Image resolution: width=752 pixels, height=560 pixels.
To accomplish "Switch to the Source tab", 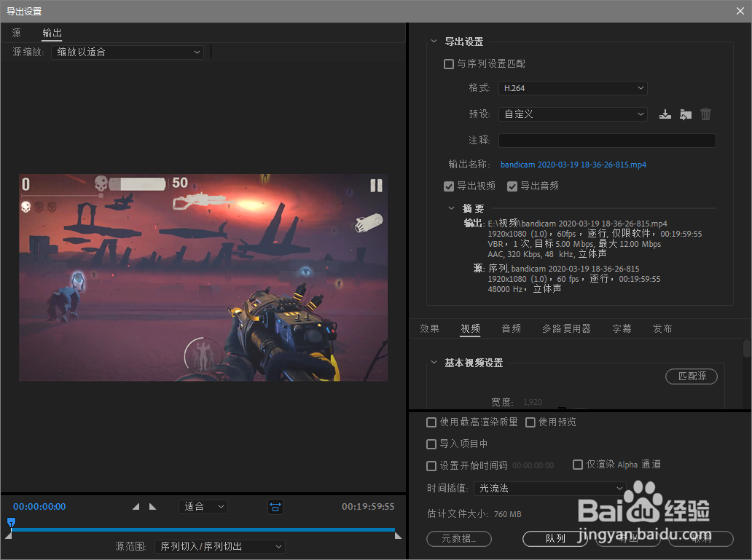I will tap(16, 33).
